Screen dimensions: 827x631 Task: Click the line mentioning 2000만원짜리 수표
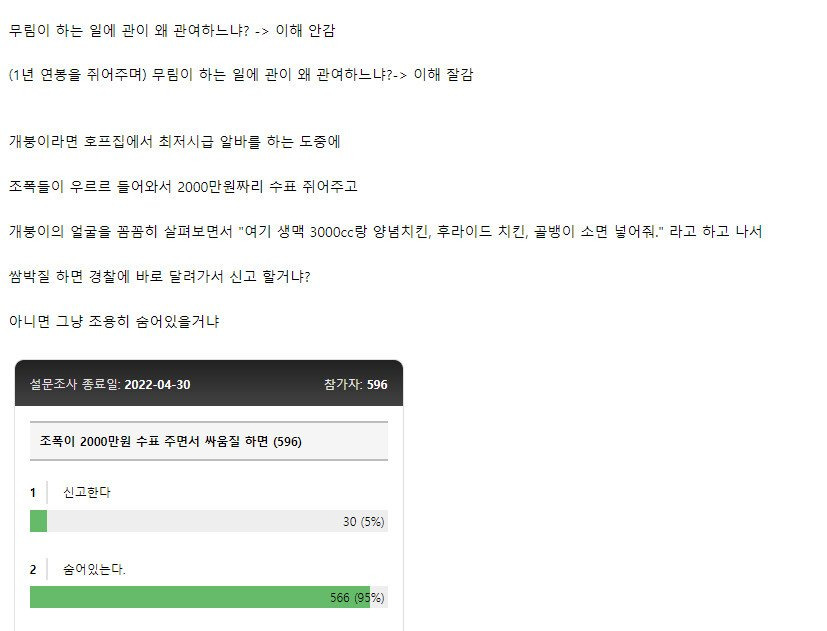(183, 186)
